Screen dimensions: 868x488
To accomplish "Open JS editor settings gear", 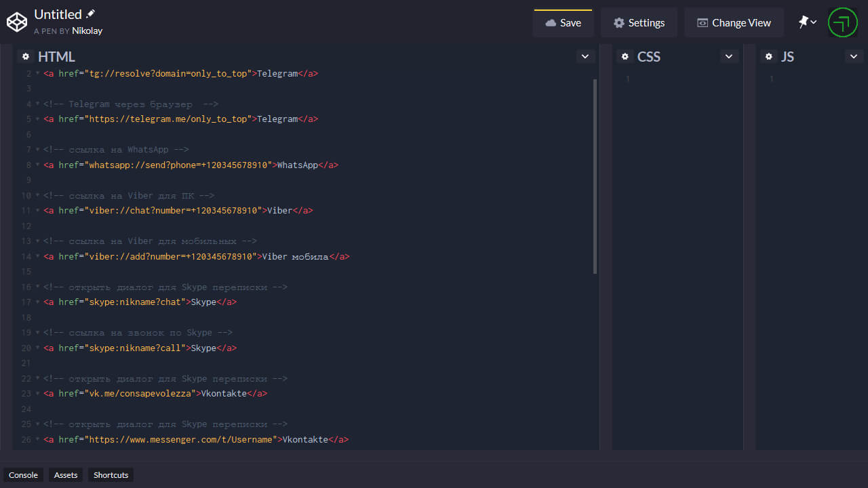I will pos(769,57).
